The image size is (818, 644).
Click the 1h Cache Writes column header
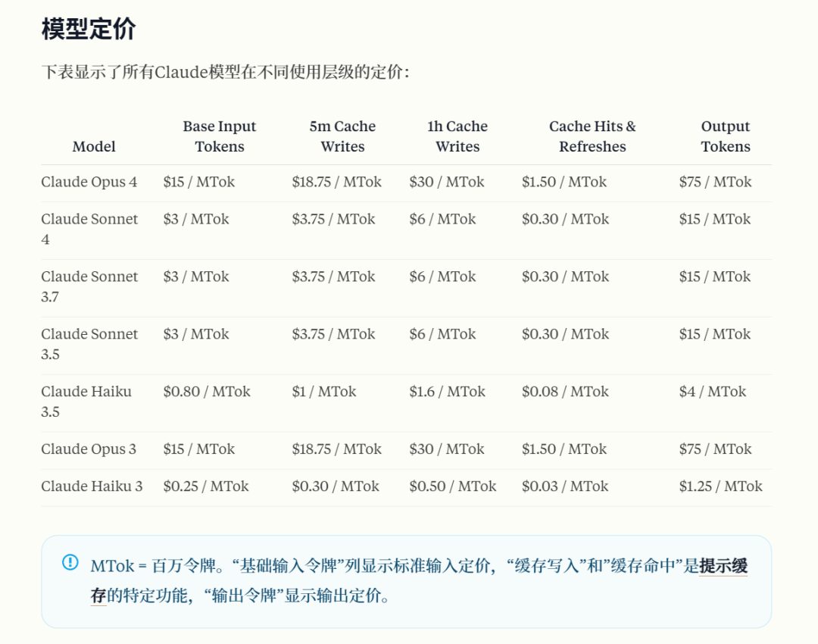point(457,136)
